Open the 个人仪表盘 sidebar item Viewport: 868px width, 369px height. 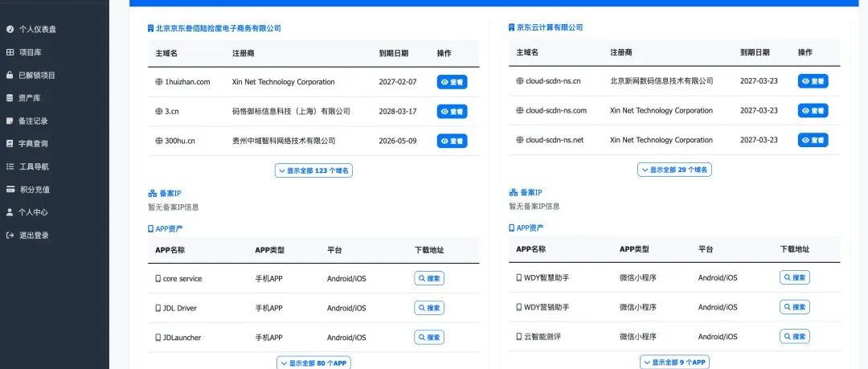(31, 30)
